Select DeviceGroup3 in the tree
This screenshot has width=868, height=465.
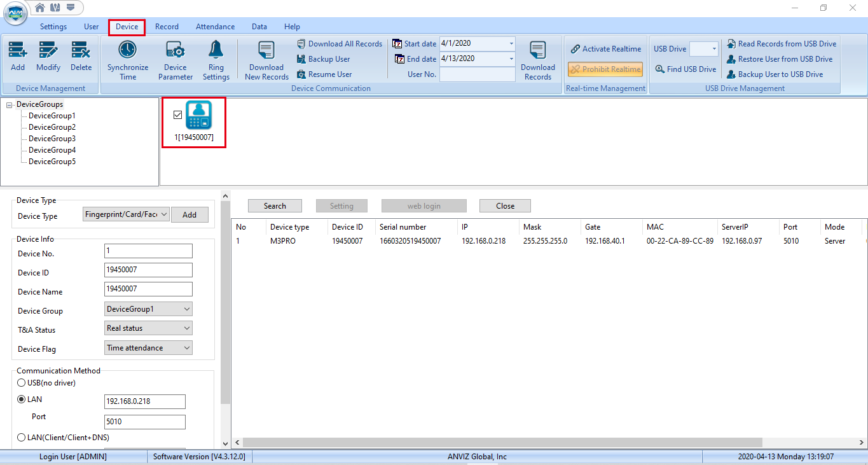(52, 139)
